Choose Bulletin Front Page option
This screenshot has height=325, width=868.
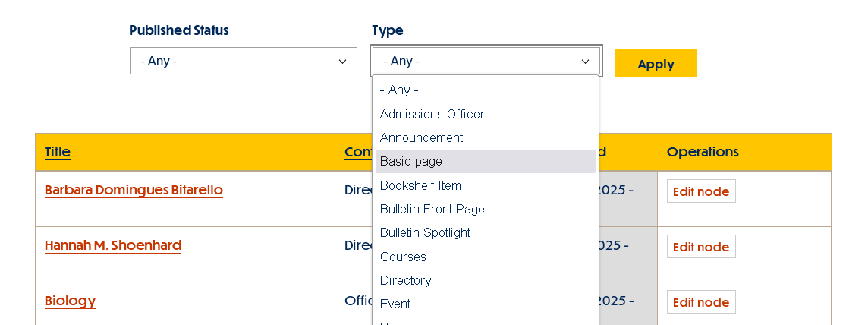coord(432,209)
